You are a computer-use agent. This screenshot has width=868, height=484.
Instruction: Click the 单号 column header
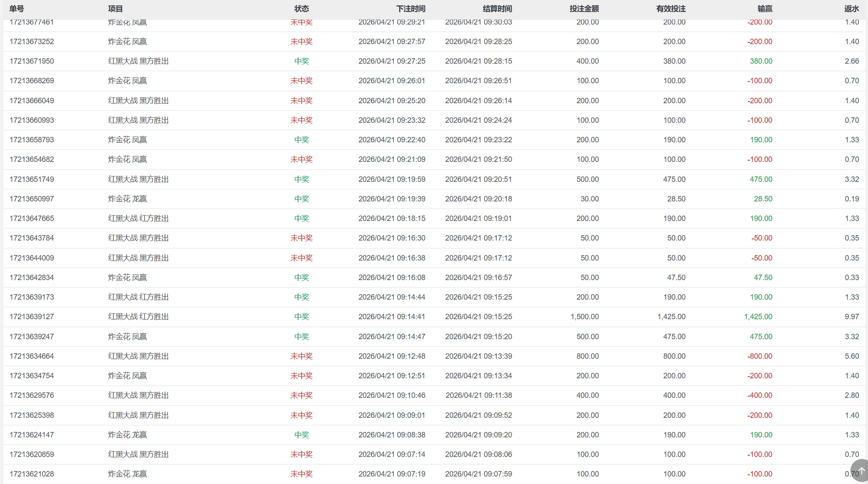(17, 9)
